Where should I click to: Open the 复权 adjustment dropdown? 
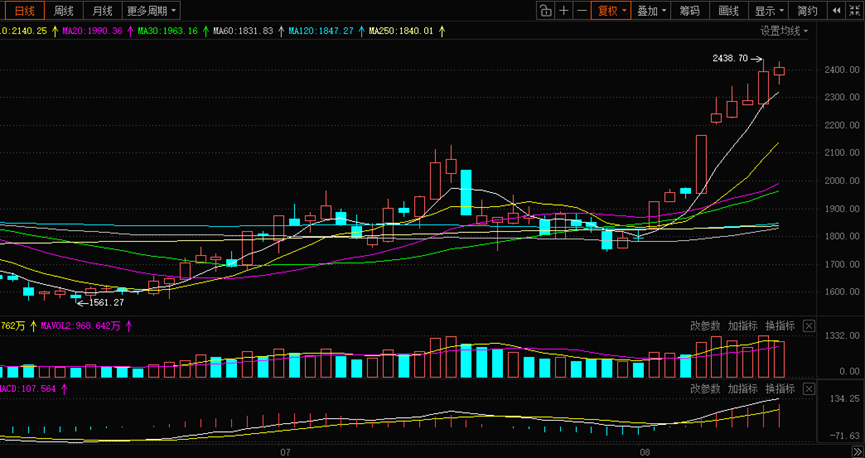[611, 10]
